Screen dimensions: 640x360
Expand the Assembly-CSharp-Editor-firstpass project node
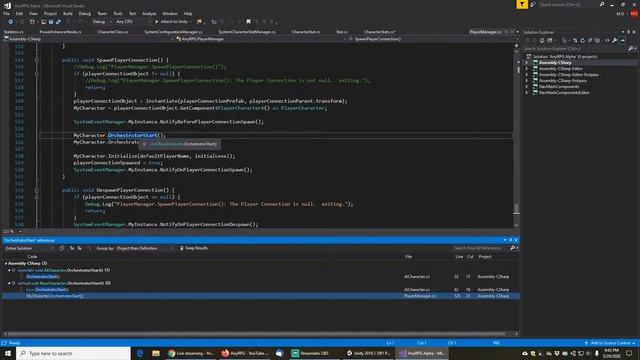(527, 75)
